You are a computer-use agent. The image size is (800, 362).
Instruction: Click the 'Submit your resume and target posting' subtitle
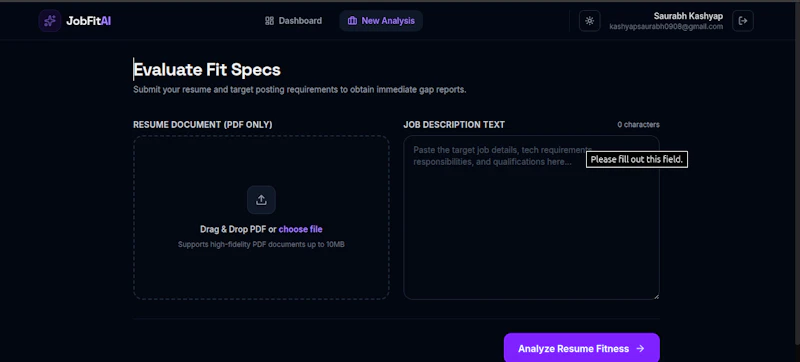click(x=300, y=90)
